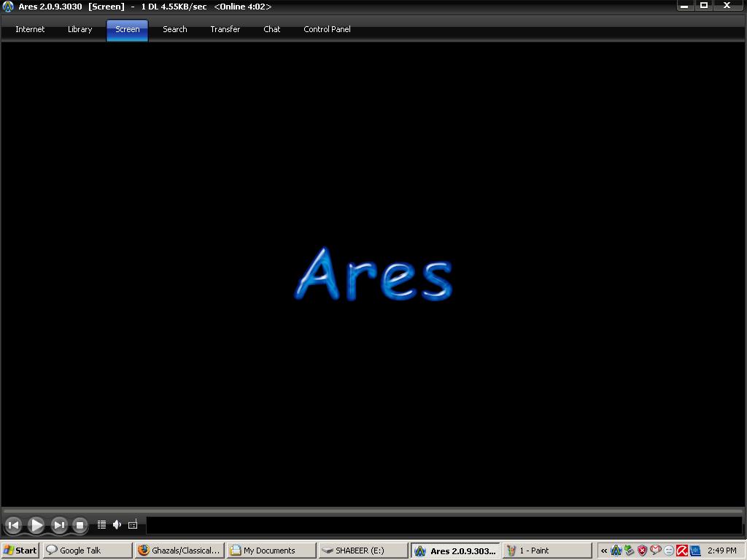Select the Screen tab

[x=127, y=29]
